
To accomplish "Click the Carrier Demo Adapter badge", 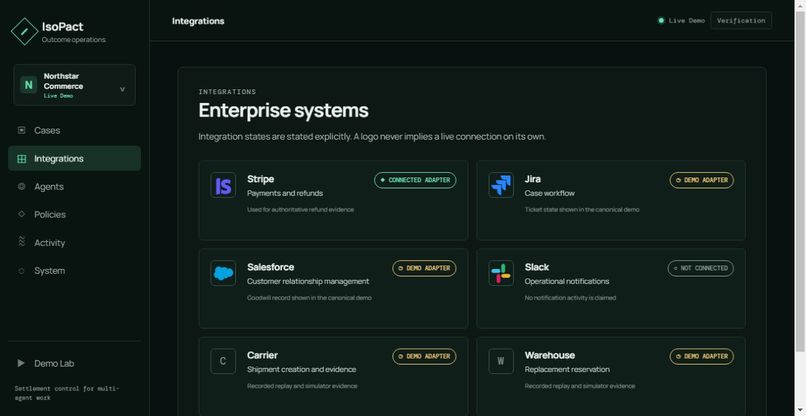I will (x=424, y=356).
